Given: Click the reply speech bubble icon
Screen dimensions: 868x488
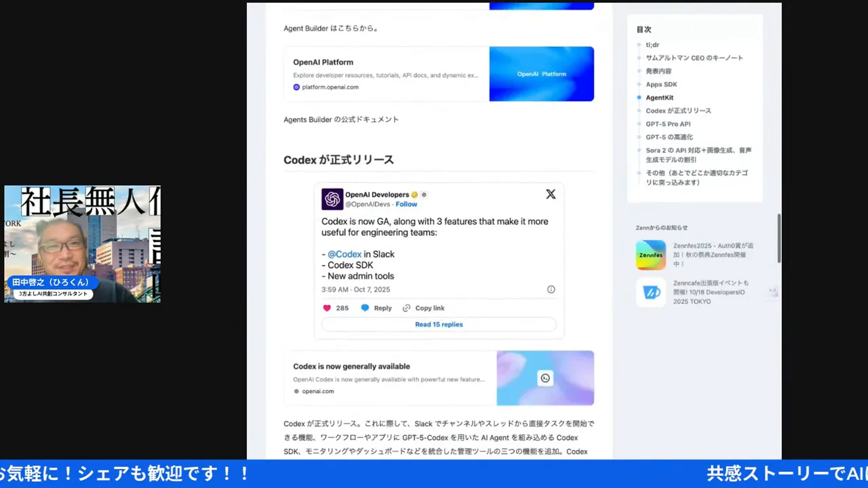Looking at the screenshot, I should pyautogui.click(x=365, y=308).
